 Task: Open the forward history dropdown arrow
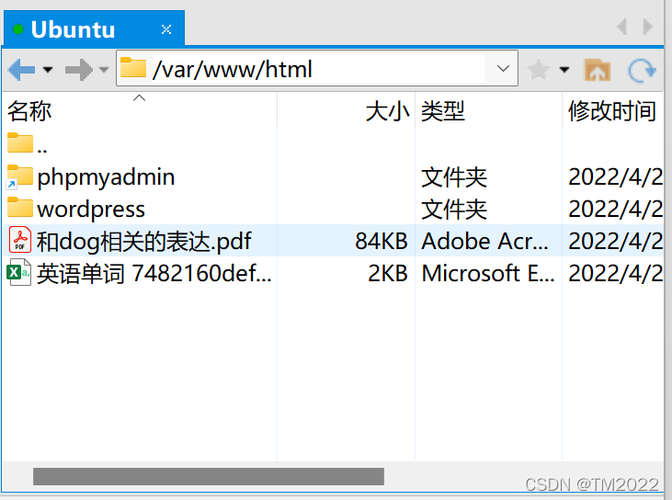click(104, 69)
